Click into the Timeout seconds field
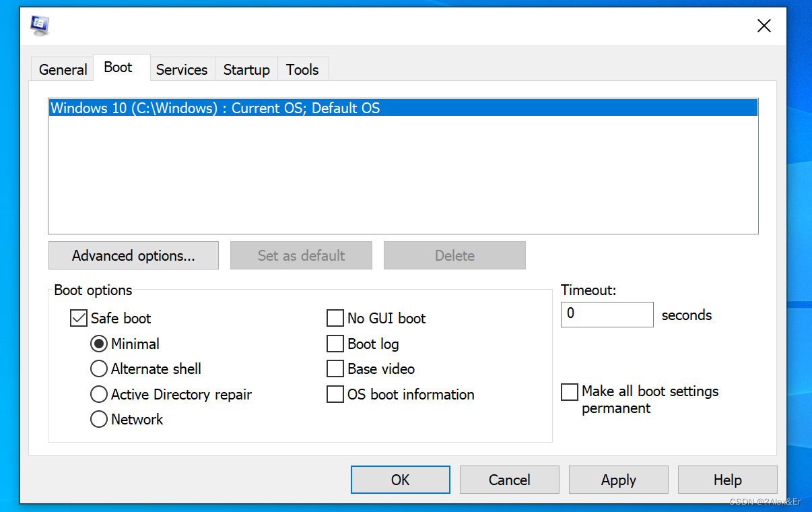The width and height of the screenshot is (812, 512). (x=607, y=314)
